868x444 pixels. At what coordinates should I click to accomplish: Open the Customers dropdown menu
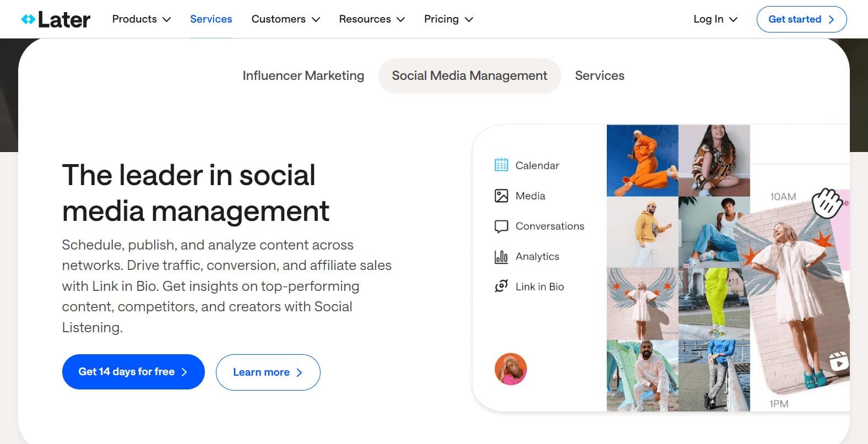tap(285, 19)
